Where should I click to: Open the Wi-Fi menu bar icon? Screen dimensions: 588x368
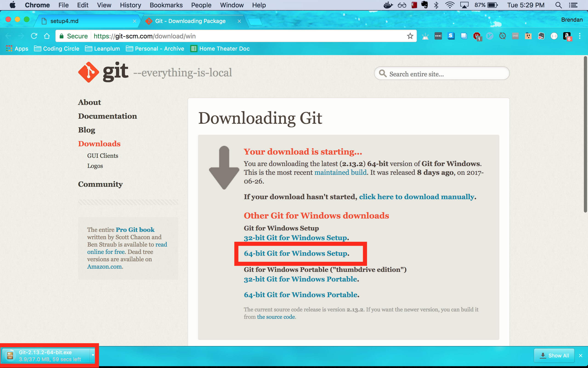pyautogui.click(x=450, y=5)
